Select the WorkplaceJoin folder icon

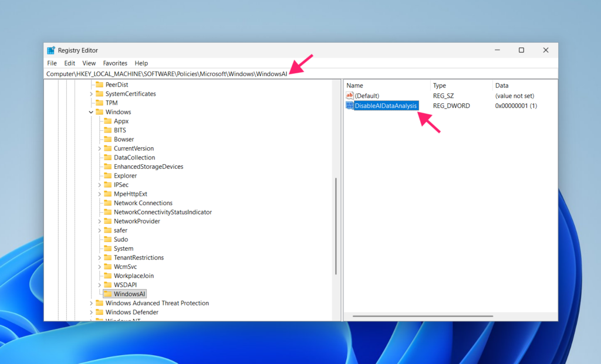pos(108,275)
